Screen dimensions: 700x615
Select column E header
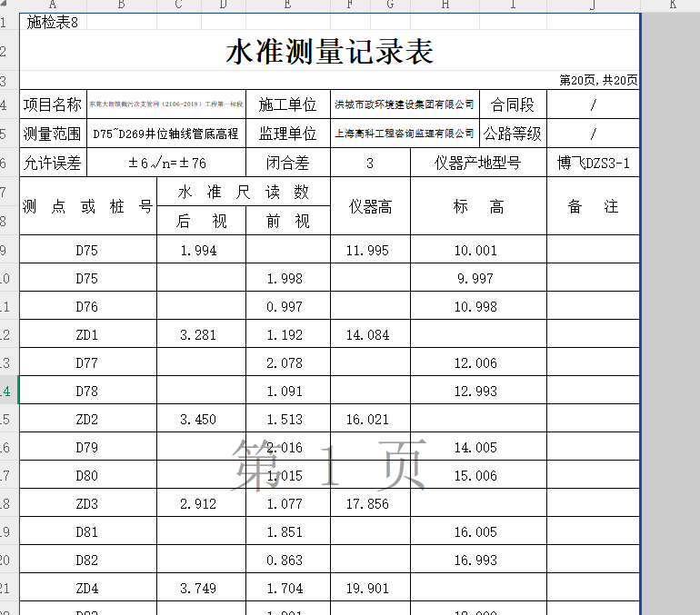click(x=287, y=5)
